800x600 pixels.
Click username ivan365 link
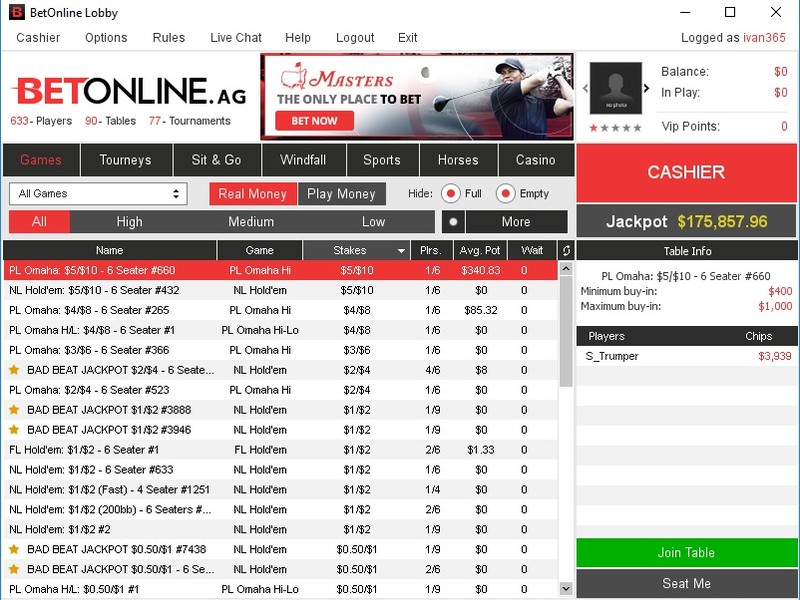764,38
